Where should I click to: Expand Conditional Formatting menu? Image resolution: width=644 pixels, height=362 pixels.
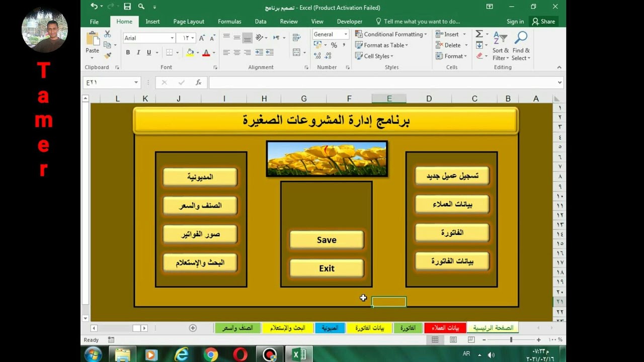pyautogui.click(x=391, y=34)
